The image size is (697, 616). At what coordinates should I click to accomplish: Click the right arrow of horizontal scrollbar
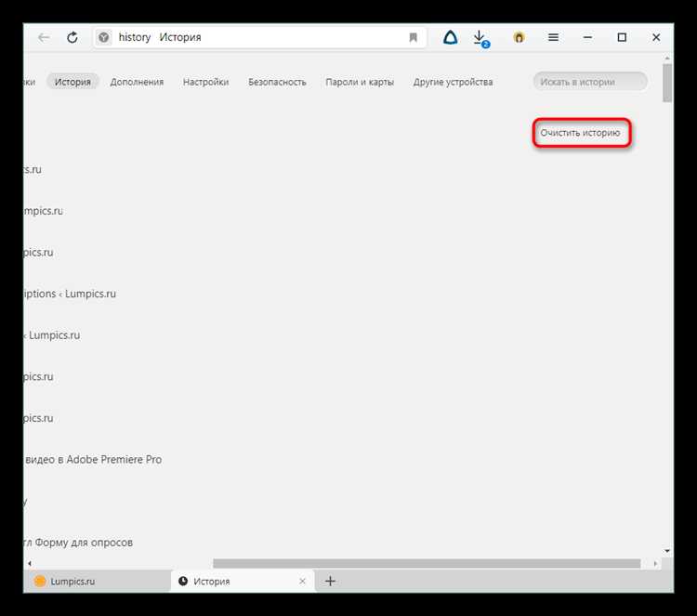click(655, 564)
